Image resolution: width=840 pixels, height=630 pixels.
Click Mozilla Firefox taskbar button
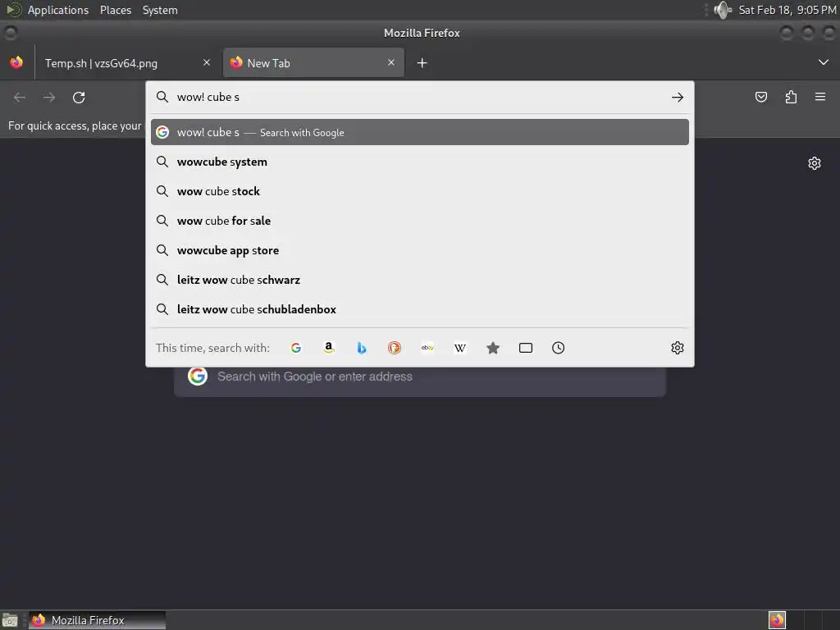tap(97, 620)
